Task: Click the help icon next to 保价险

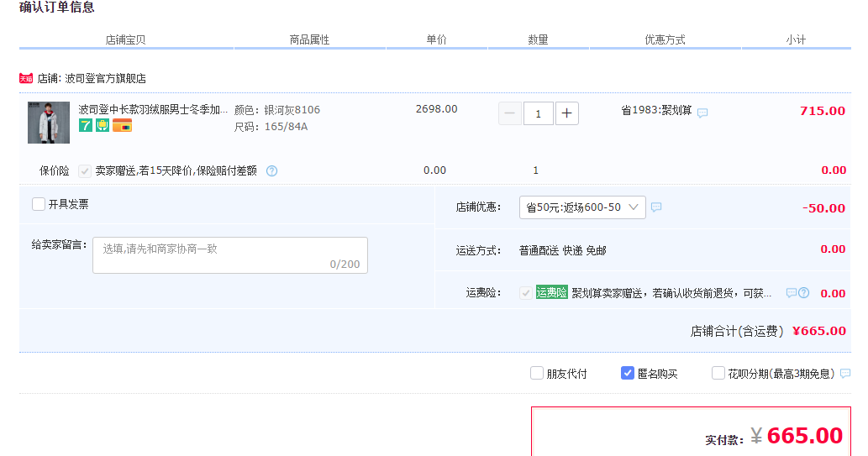Action: 271,171
